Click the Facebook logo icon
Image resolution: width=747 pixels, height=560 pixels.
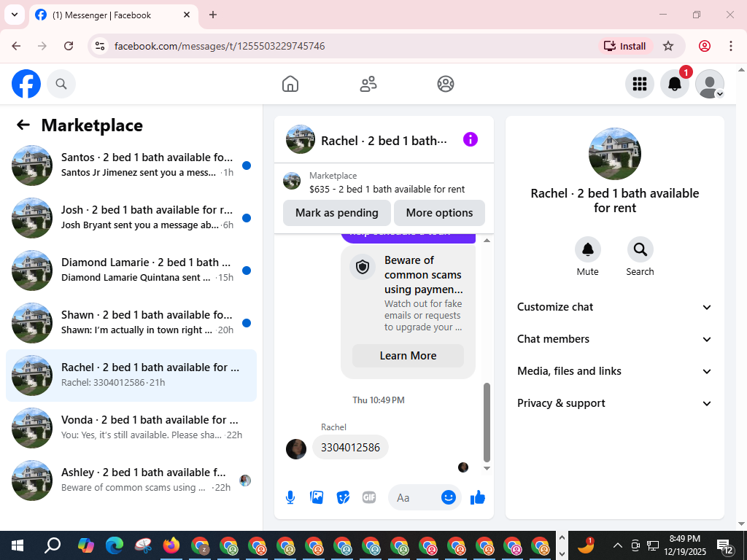pyautogui.click(x=26, y=84)
